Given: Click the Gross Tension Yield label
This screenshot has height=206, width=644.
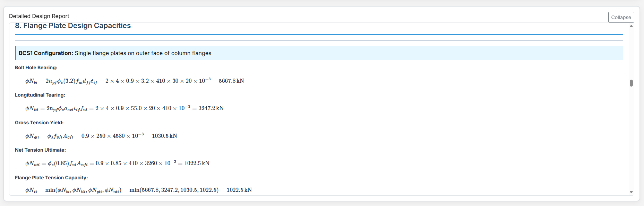Looking at the screenshot, I should pyautogui.click(x=39, y=123).
